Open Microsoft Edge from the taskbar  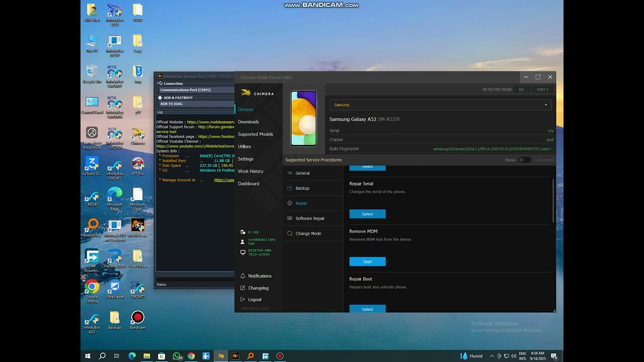[x=132, y=356]
